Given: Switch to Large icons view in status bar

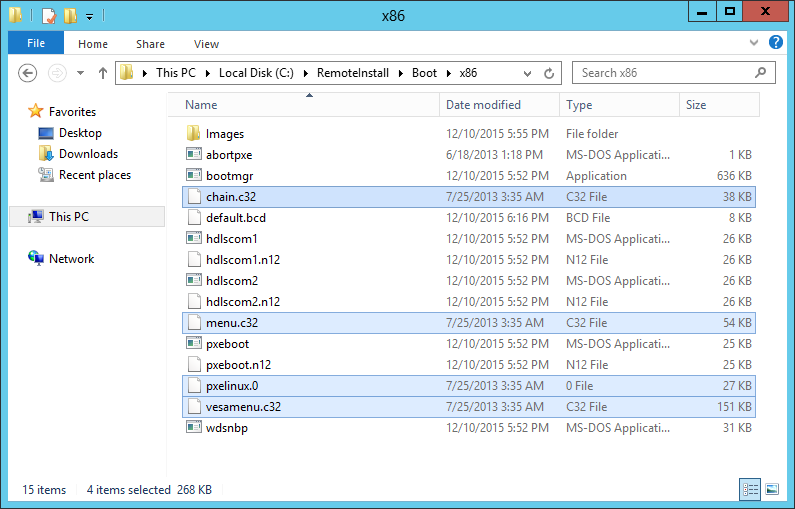Looking at the screenshot, I should 772,489.
